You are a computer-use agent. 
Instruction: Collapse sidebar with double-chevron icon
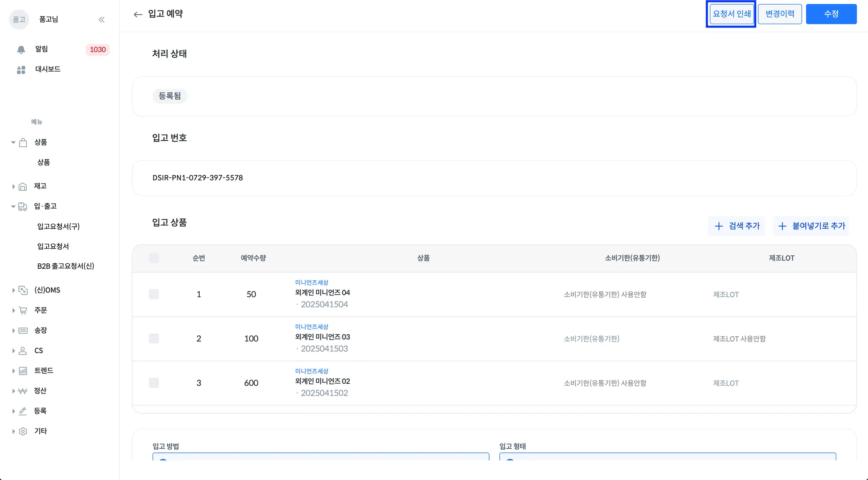click(x=102, y=20)
